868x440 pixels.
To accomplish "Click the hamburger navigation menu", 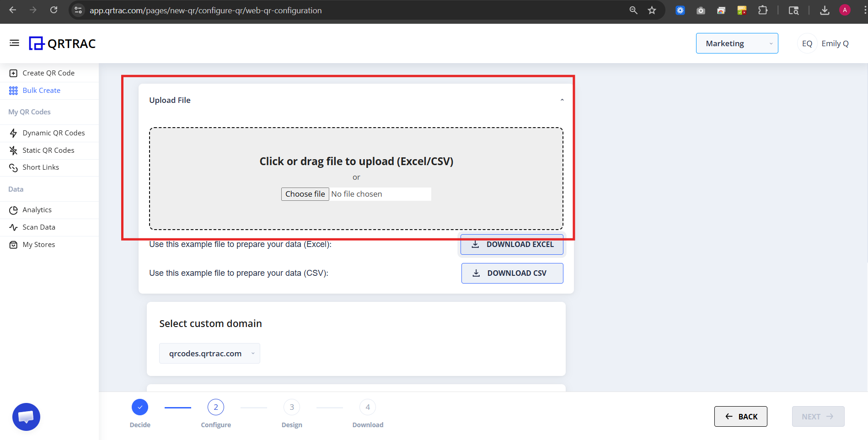I will 14,43.
